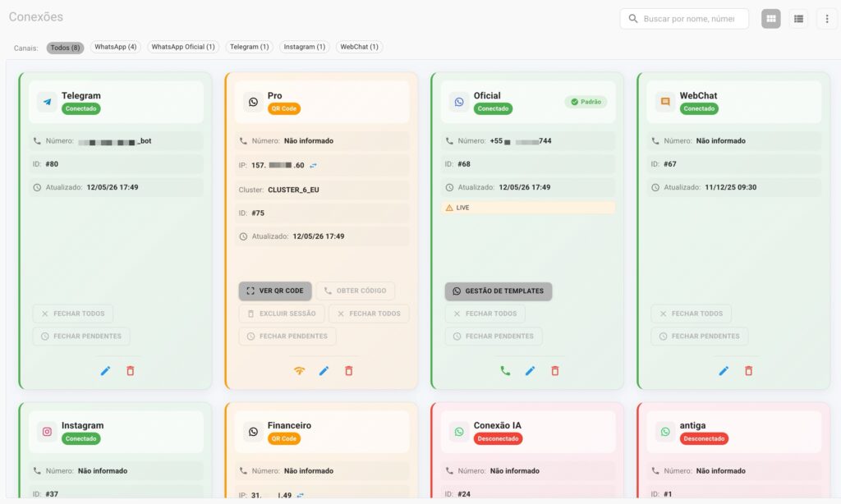
Task: Click the ID #80 text on Telegram card
Action: coord(46,164)
